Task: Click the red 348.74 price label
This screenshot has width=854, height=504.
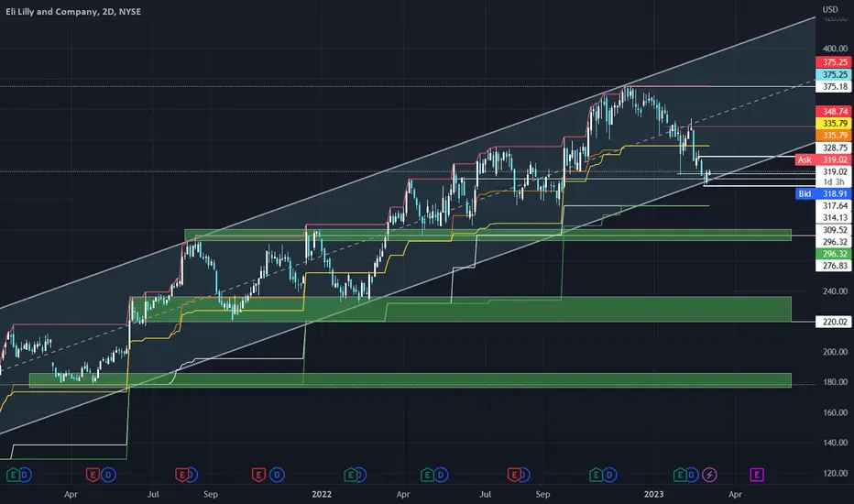Action: coord(833,111)
